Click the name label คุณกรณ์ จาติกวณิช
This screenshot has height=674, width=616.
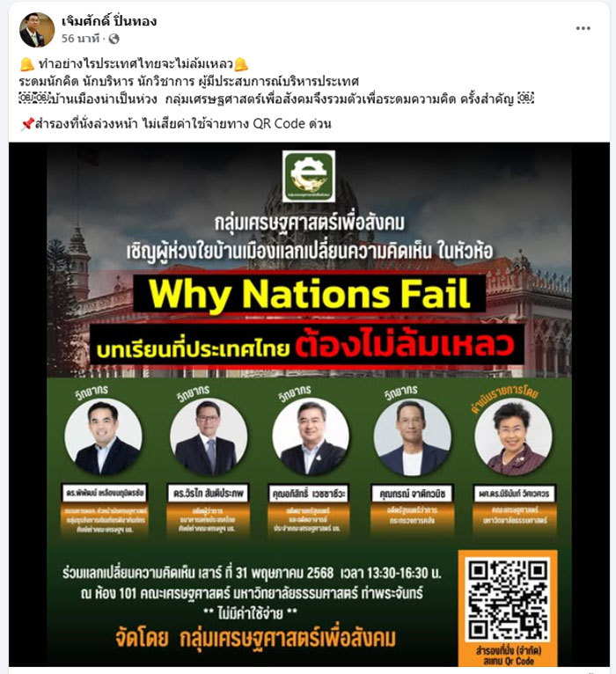(x=412, y=494)
